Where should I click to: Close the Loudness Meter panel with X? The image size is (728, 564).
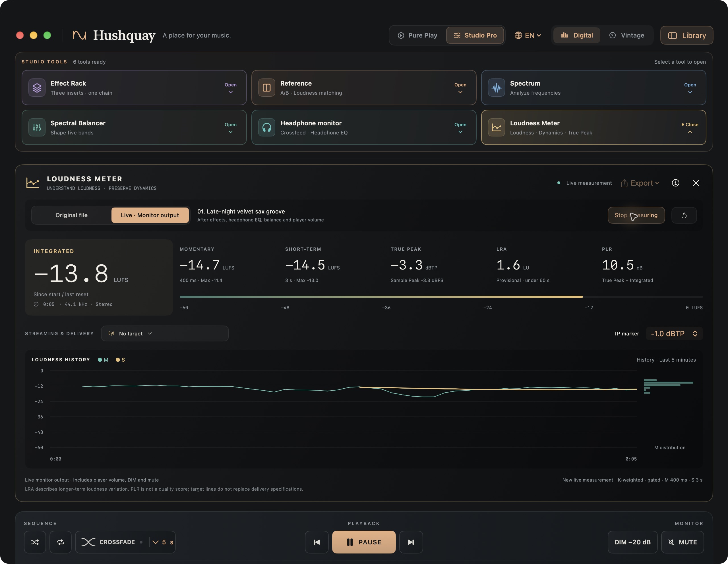click(x=696, y=183)
